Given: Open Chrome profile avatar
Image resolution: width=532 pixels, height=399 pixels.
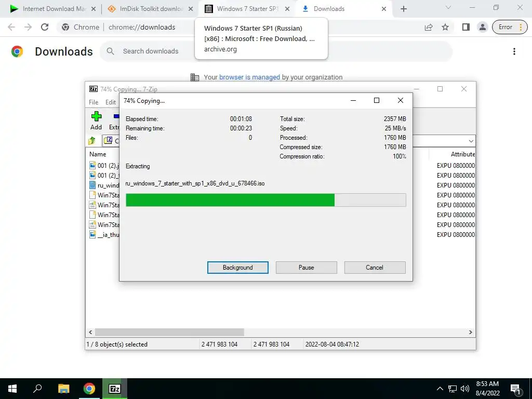Looking at the screenshot, I should point(483,27).
